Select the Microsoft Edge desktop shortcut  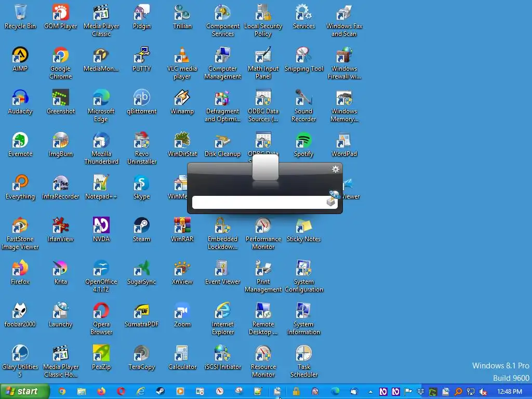point(101,106)
